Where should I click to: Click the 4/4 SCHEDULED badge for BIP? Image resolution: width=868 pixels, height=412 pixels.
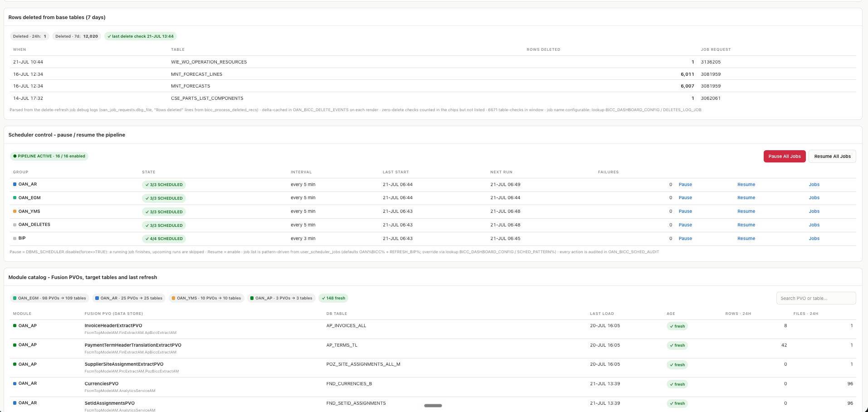point(164,239)
